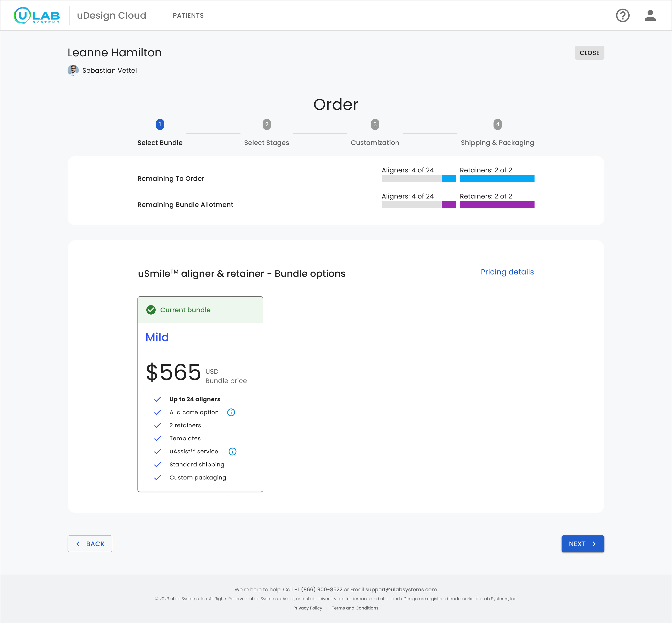672x623 pixels.
Task: Click the checkmark beside Templates
Action: click(158, 439)
